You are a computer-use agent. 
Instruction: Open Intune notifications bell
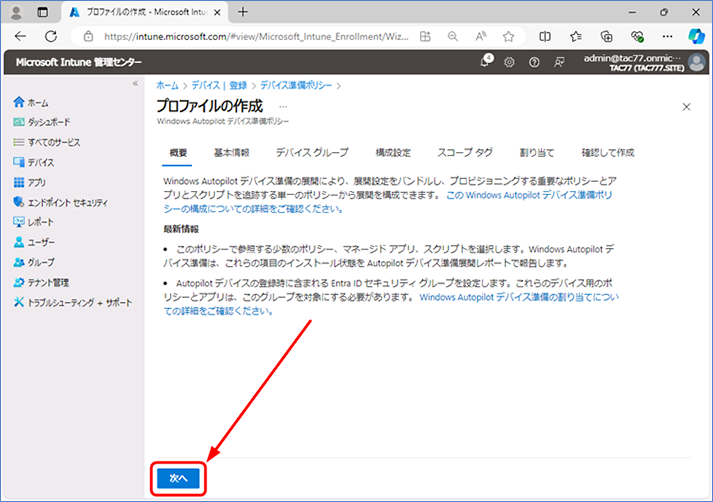pos(485,62)
